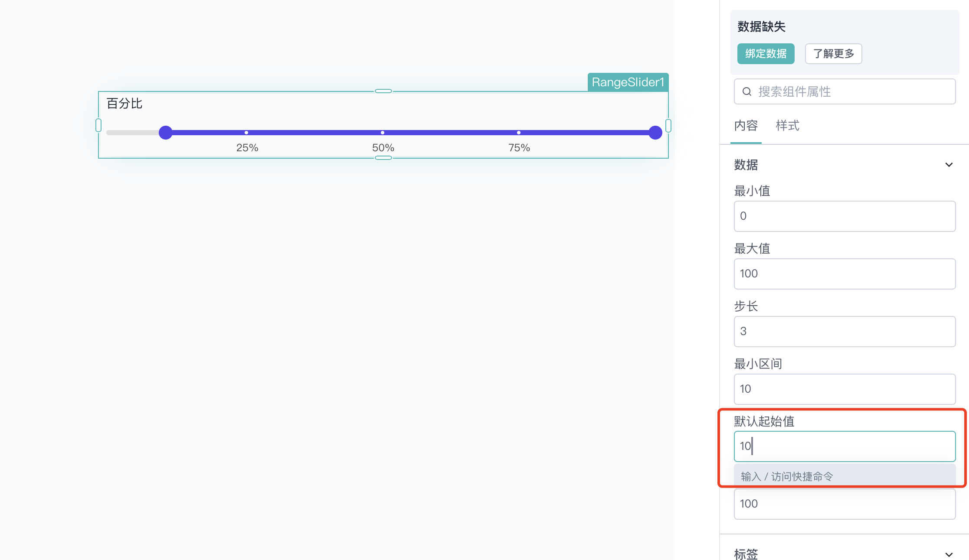Open the 了解更多 link button
This screenshot has height=560, width=969.
833,54
